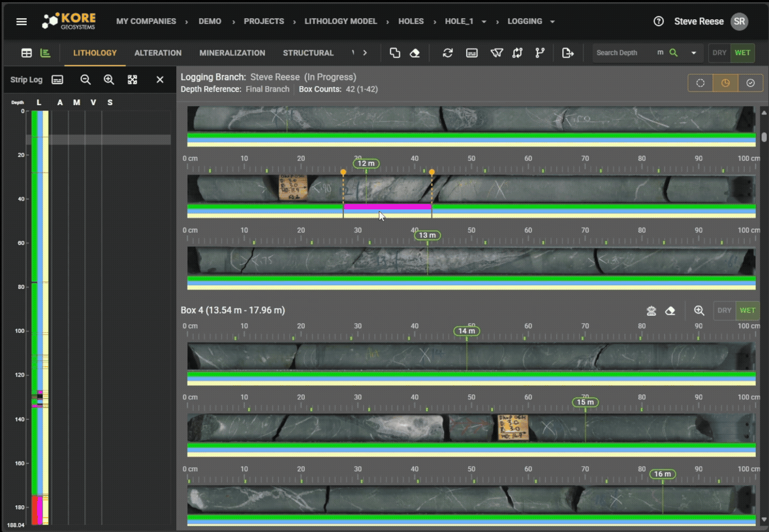This screenshot has height=532, width=769.
Task: Click the V column header in strip log
Action: point(93,103)
